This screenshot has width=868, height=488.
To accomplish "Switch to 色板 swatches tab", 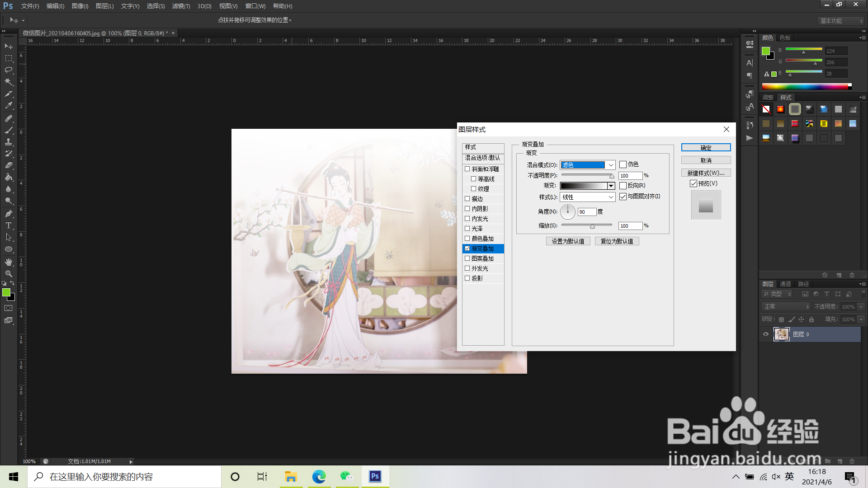I will click(785, 38).
